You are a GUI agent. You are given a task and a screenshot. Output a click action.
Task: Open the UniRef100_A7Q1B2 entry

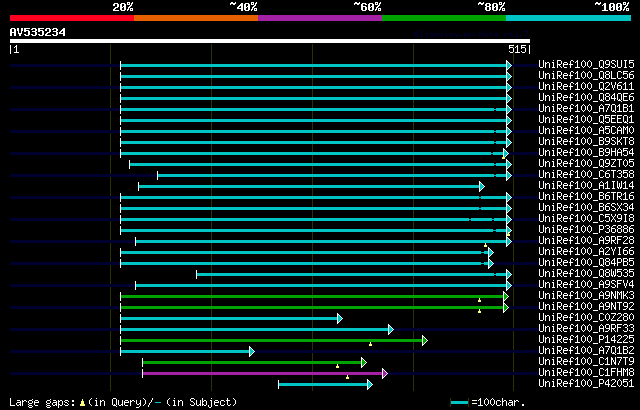586,351
